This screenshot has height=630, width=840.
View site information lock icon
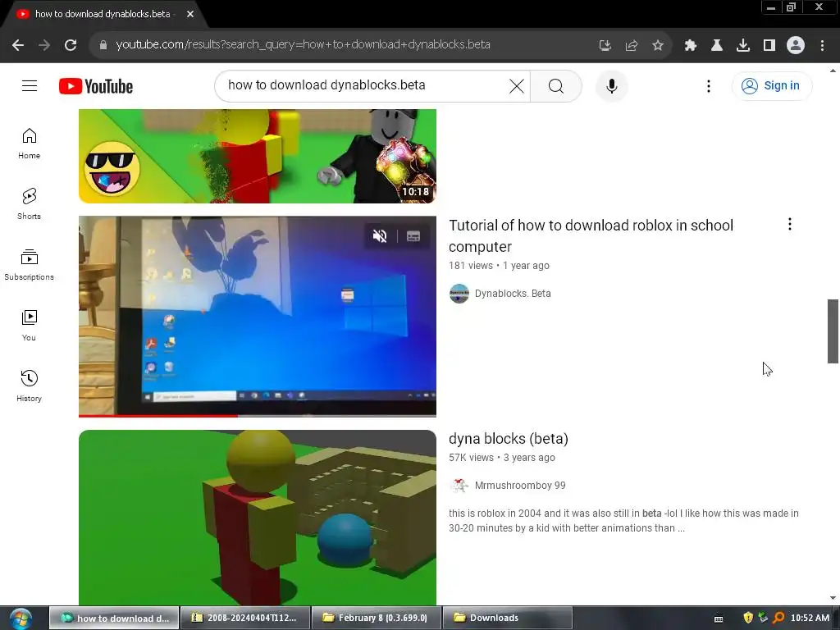pos(103,45)
